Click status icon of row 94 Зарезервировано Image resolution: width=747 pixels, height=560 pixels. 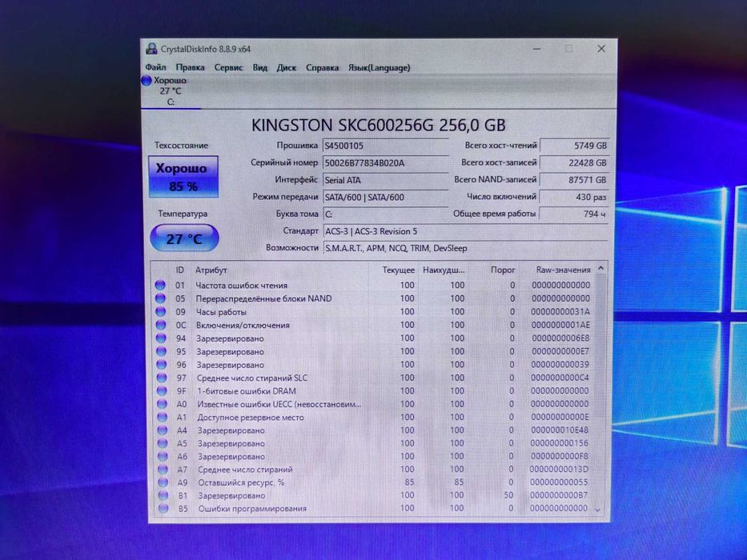coord(161,338)
